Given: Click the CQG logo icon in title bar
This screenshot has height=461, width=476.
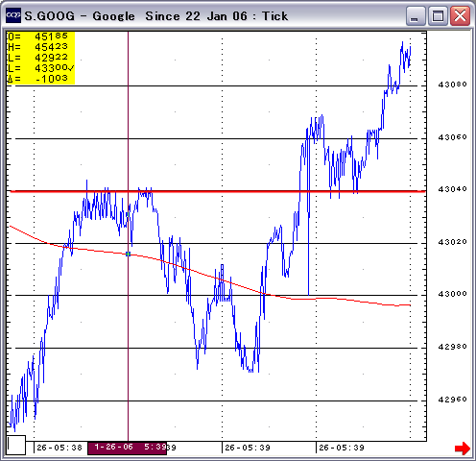Looking at the screenshot, I should 13,15.
